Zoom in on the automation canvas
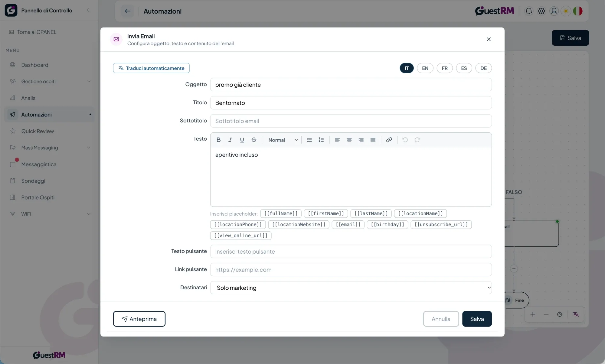 coord(533,314)
